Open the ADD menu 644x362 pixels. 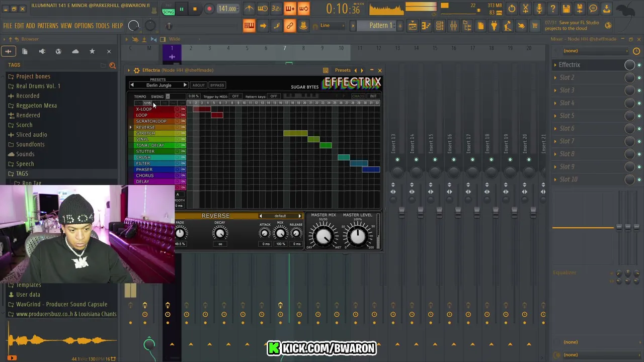click(30, 26)
